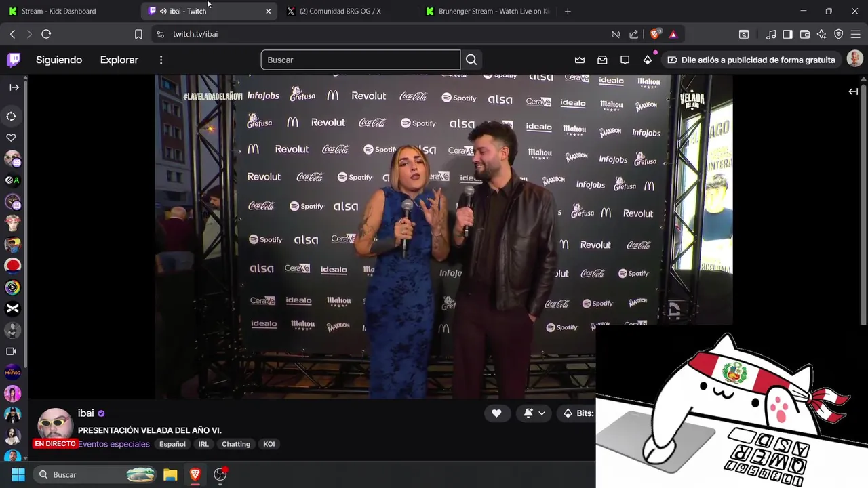Screen dimensions: 868x488
Task: Click the Windows taskbar Buscar search box
Action: tap(94, 474)
